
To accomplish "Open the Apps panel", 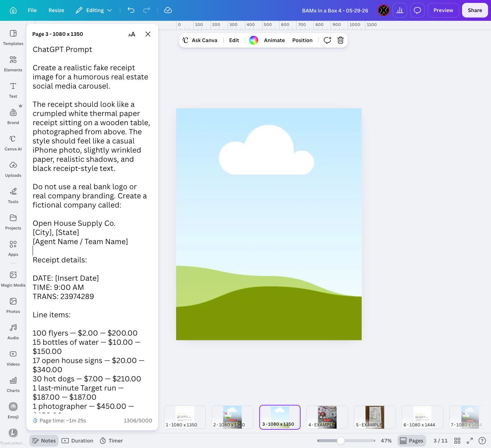I will click(13, 249).
